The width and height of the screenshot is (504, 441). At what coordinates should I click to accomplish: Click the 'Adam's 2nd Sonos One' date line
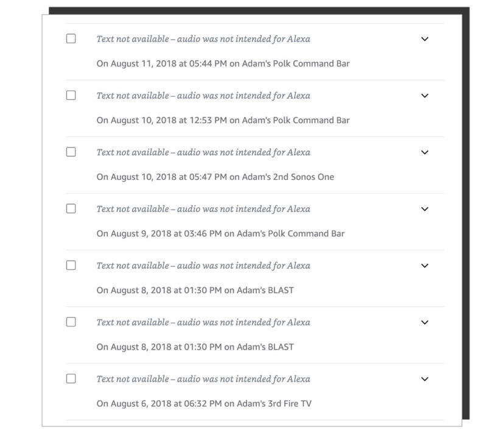point(215,177)
